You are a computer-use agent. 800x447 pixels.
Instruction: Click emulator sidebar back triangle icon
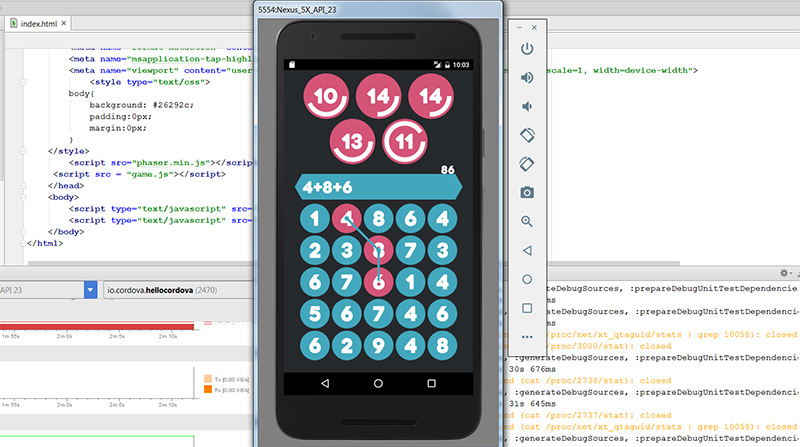click(x=527, y=251)
